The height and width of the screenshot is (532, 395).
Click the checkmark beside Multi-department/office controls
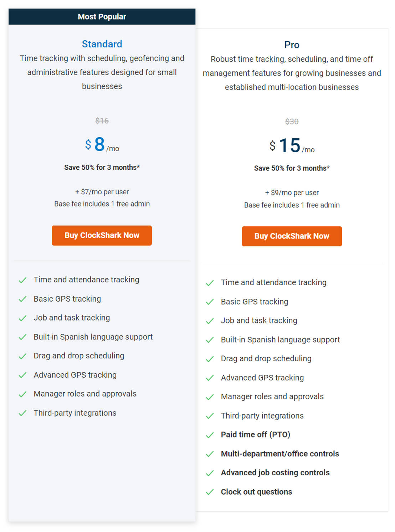tap(210, 454)
